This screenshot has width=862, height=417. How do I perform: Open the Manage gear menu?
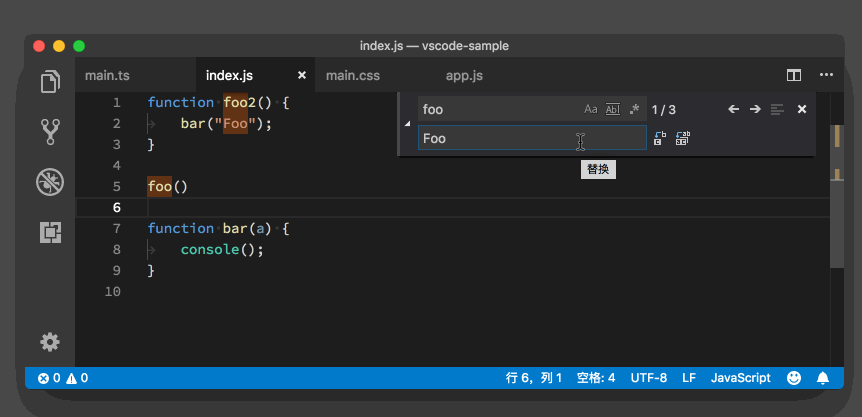pyautogui.click(x=50, y=342)
